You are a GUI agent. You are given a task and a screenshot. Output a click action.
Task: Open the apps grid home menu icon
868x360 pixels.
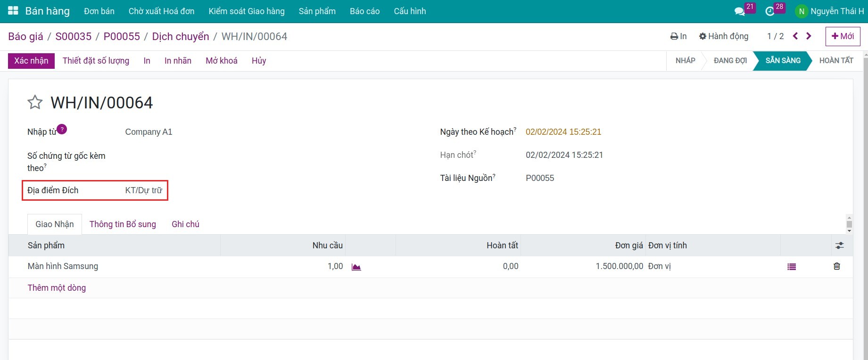(13, 11)
